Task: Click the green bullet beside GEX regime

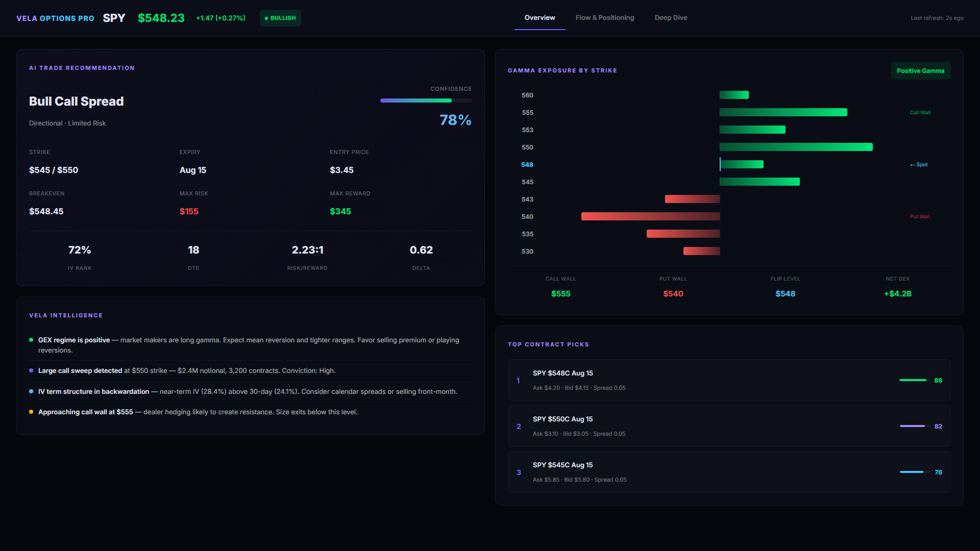Action: tap(31, 340)
